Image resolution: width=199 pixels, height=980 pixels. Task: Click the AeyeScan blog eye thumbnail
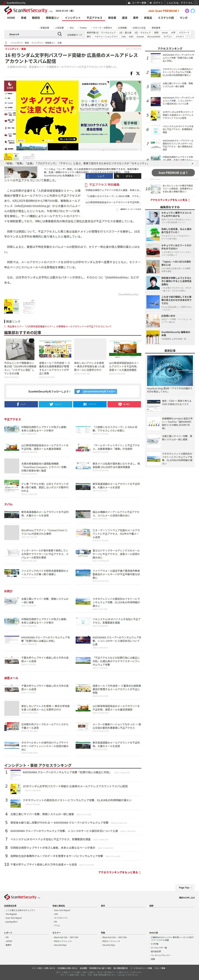click(170, 371)
